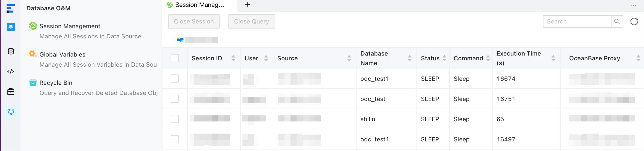Check the odc_test session row checkbox

(175, 99)
